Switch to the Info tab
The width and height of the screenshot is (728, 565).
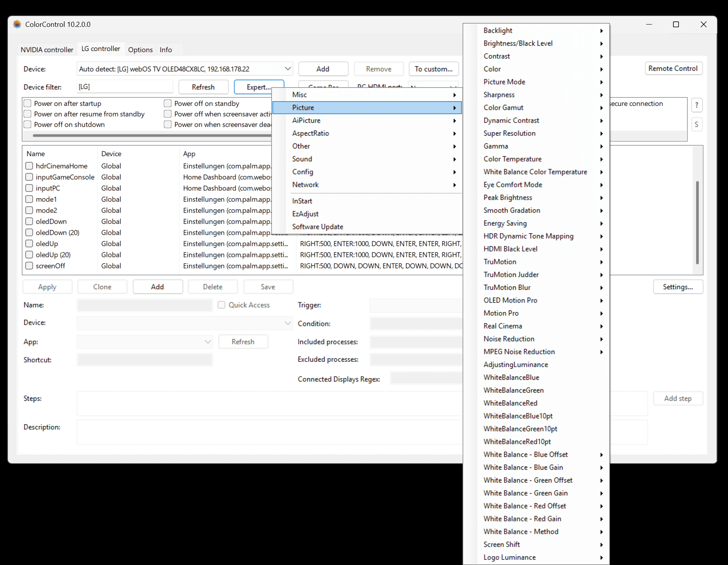pyautogui.click(x=166, y=50)
